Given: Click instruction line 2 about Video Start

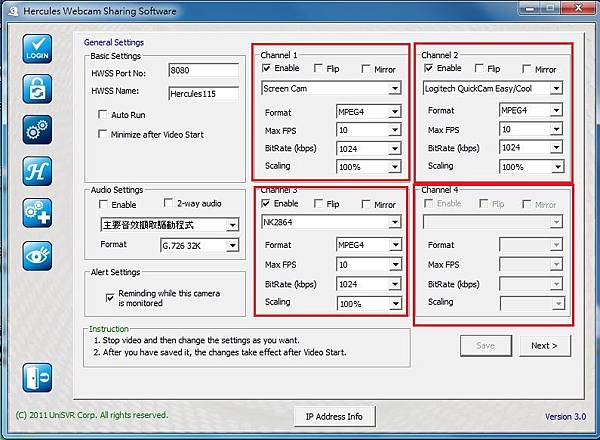Looking at the screenshot, I should (220, 352).
